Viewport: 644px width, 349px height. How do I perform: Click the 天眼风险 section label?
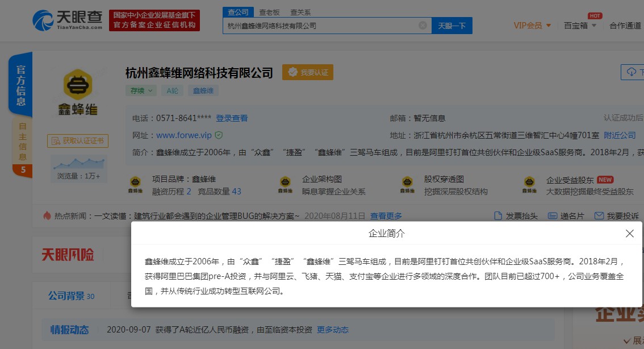68,255
